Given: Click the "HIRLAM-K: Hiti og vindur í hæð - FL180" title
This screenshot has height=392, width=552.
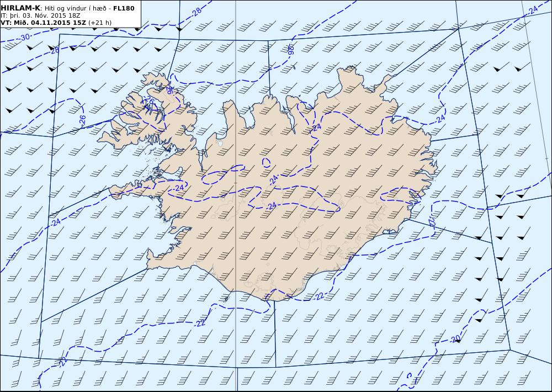Looking at the screenshot, I should tap(67, 8).
